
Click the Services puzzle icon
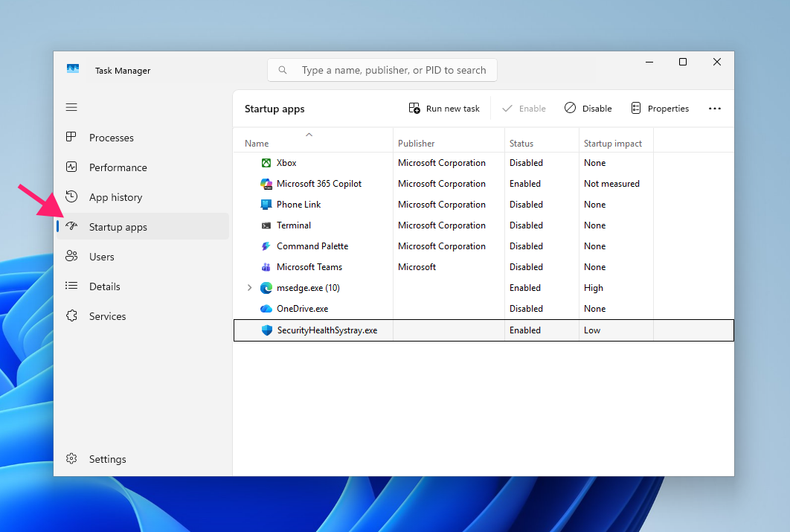point(71,316)
